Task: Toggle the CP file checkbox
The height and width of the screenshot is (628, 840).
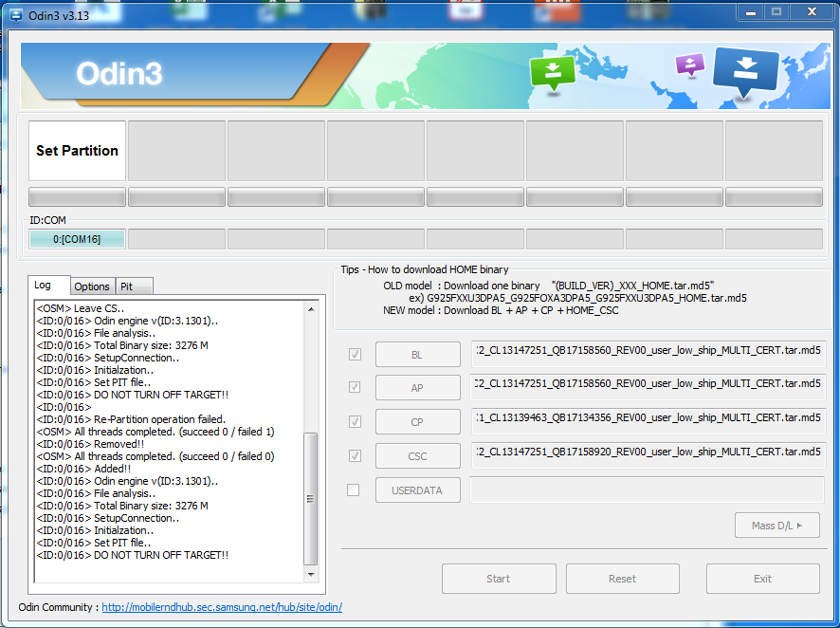Action: 355,422
